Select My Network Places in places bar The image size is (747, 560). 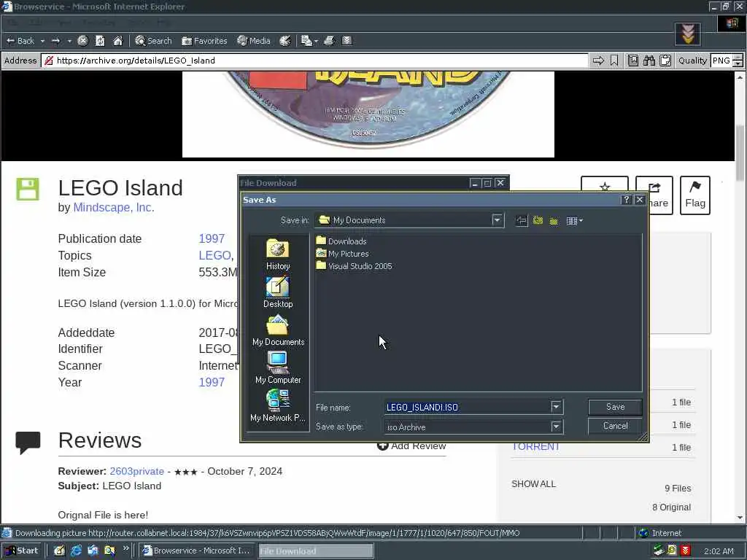278,405
